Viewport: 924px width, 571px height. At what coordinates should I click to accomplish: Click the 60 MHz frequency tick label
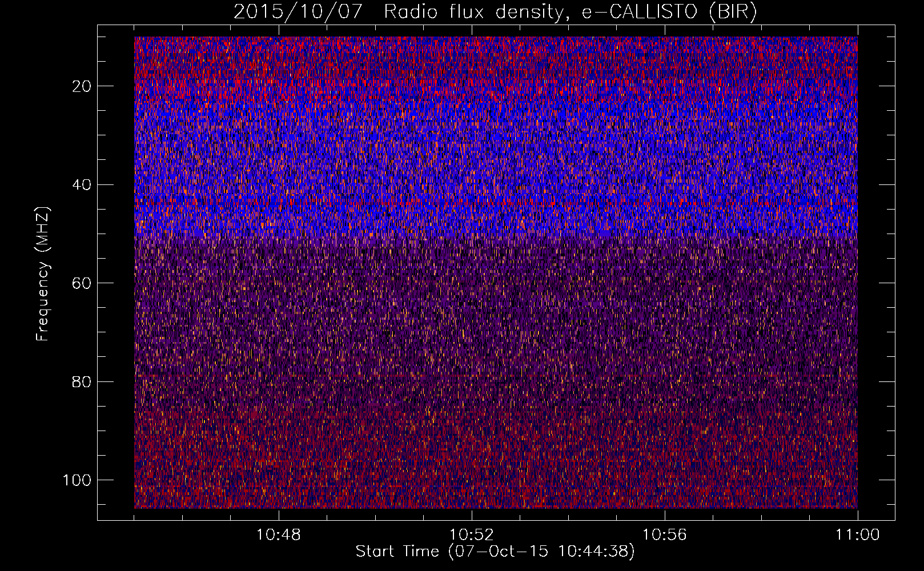(82, 283)
